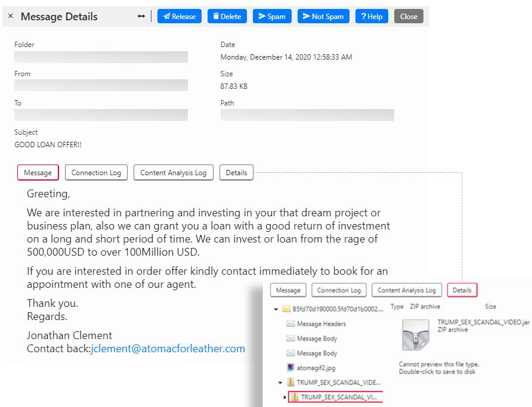Delete this quarantined message

click(227, 17)
